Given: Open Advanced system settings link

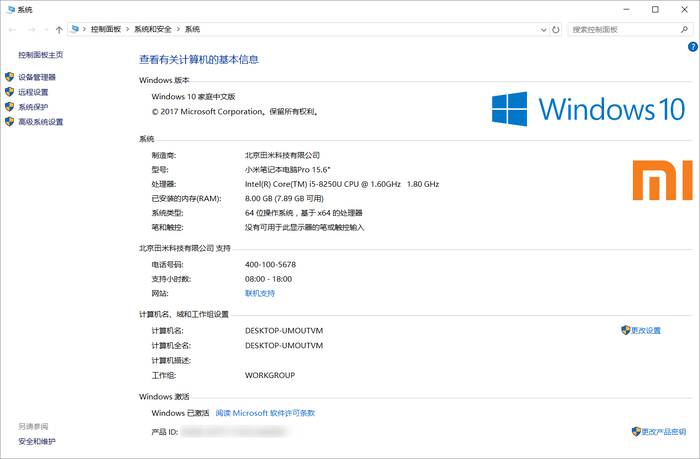Looking at the screenshot, I should click(x=41, y=122).
